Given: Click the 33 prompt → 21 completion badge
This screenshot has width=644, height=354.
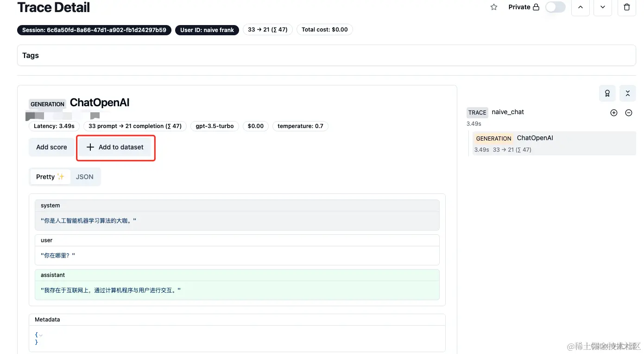Looking at the screenshot, I should (135, 126).
